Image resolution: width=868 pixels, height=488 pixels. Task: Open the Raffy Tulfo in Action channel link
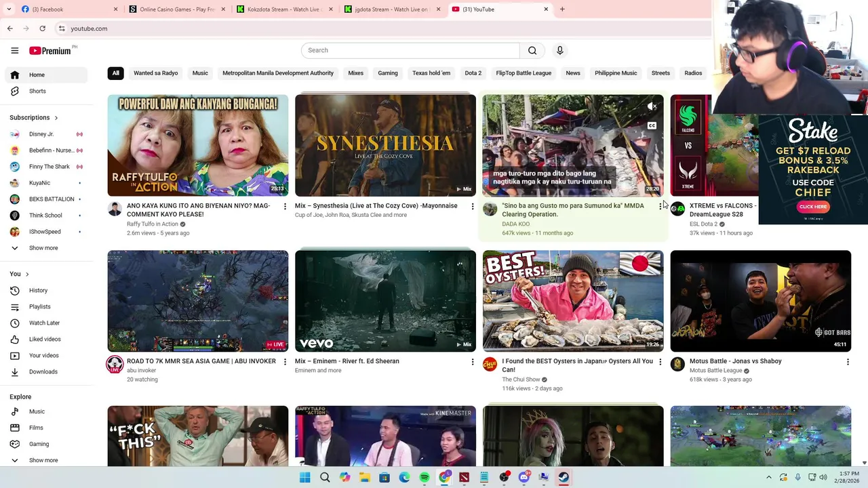point(153,224)
